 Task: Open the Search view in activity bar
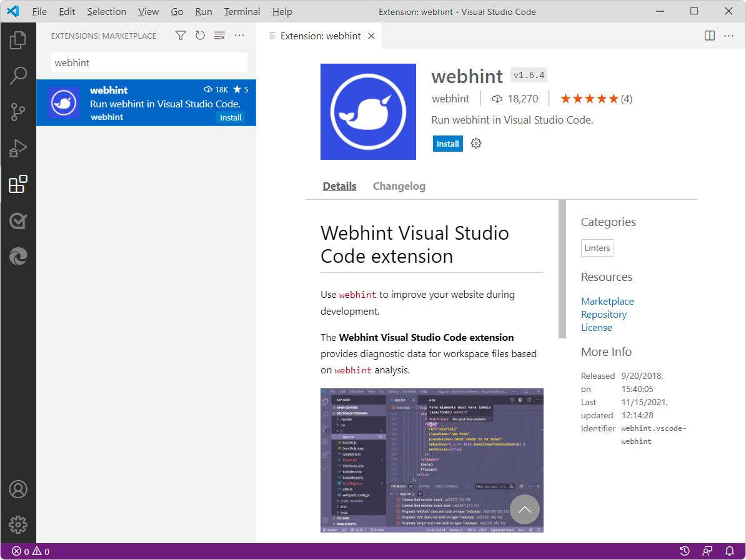coord(18,76)
